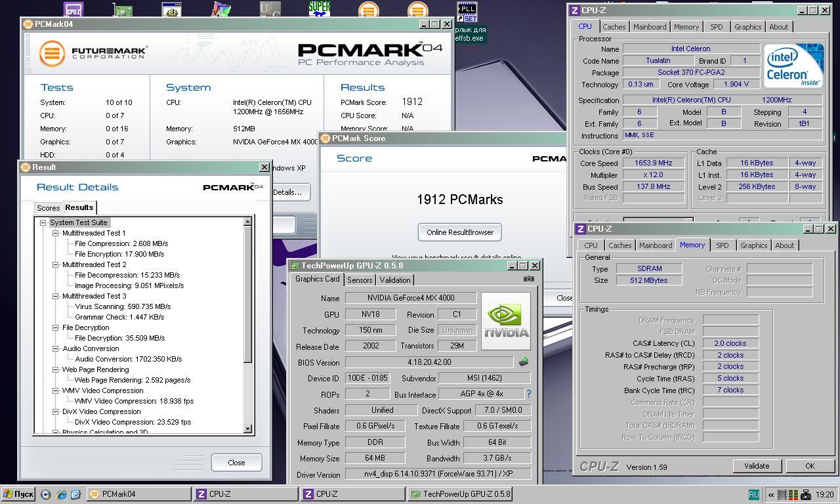Click the results tree scrollbar up arrow

(x=247, y=222)
